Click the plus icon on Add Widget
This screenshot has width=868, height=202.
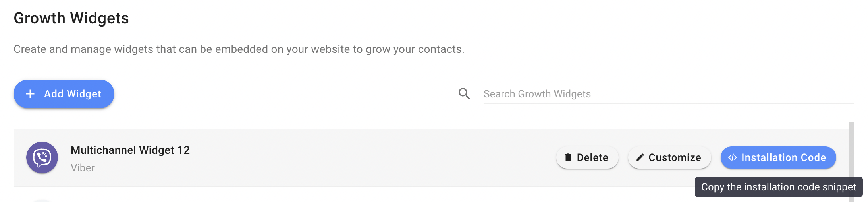(30, 94)
